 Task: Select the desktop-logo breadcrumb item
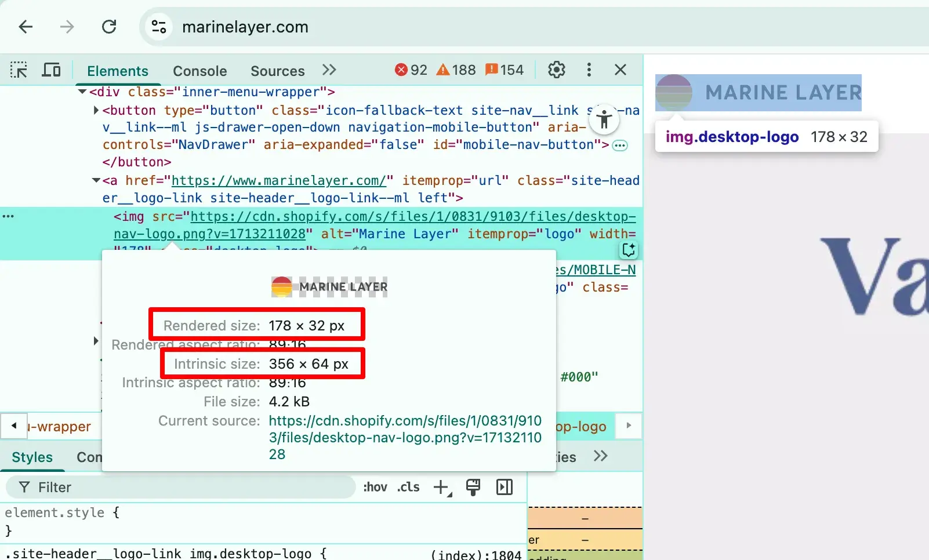point(581,427)
